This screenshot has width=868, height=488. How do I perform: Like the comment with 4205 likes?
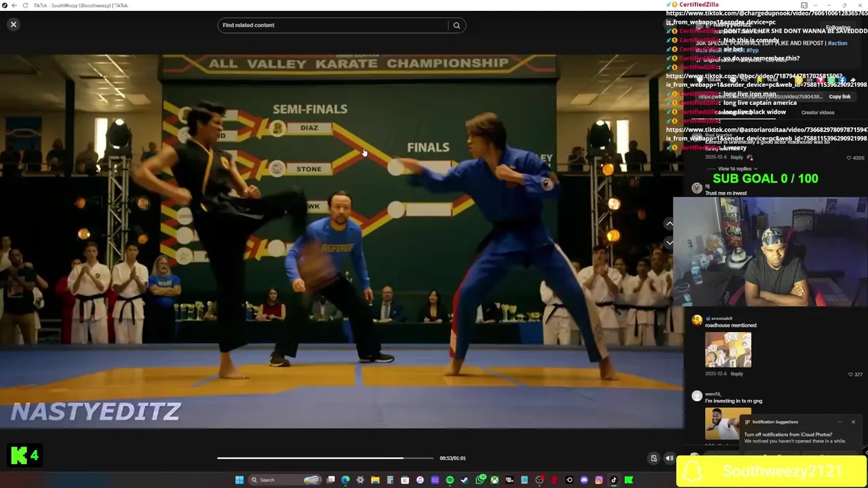tap(849, 158)
